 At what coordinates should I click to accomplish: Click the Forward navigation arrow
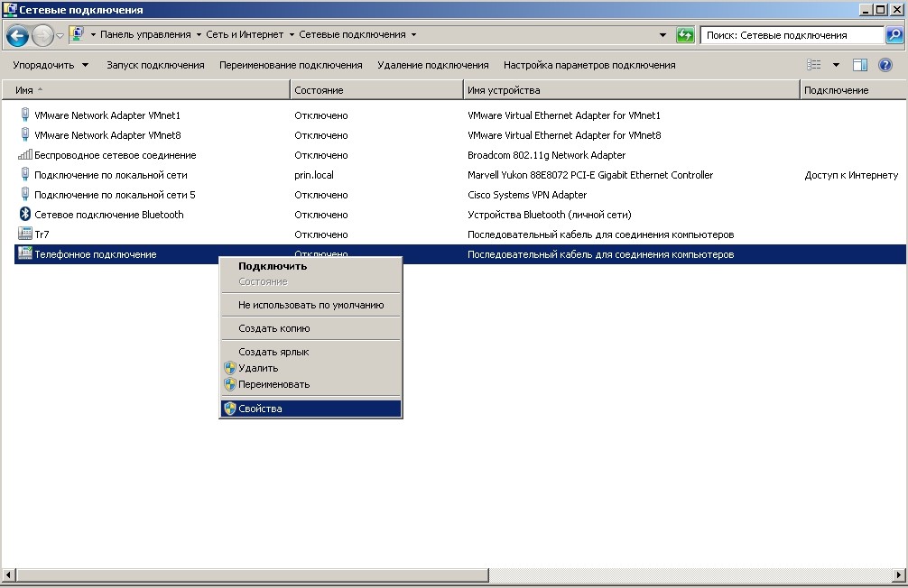pos(42,36)
